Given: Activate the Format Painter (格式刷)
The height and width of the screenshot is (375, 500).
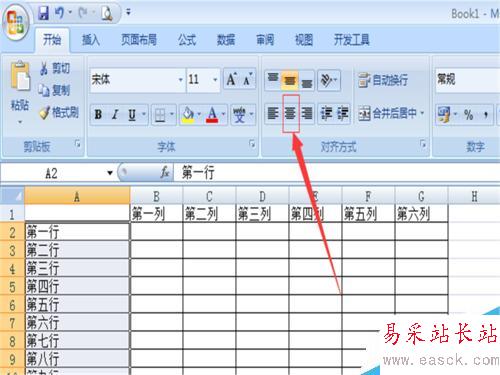Looking at the screenshot, I should tap(59, 112).
